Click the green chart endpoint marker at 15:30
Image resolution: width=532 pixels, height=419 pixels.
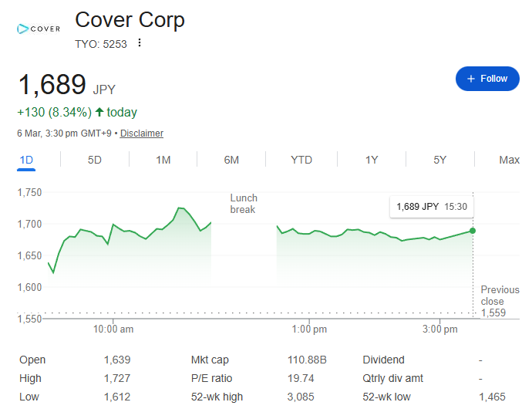coord(473,231)
